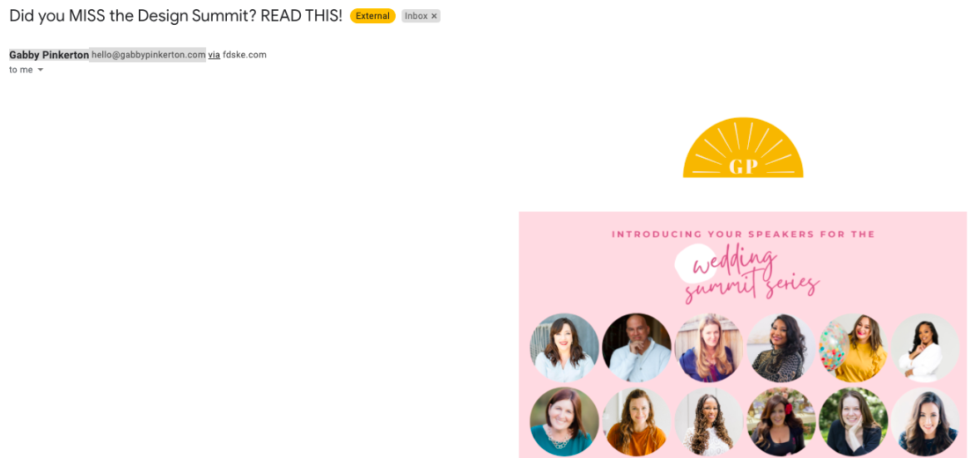This screenshot has height=458, width=980.
Task: Select speaker holding confetti balloon portrait
Action: (853, 347)
